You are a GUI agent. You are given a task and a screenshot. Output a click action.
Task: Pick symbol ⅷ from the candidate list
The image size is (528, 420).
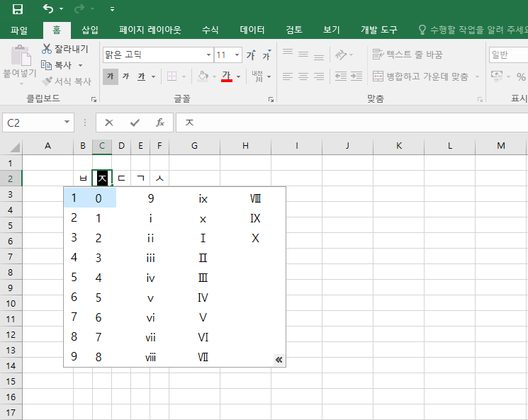coord(150,357)
